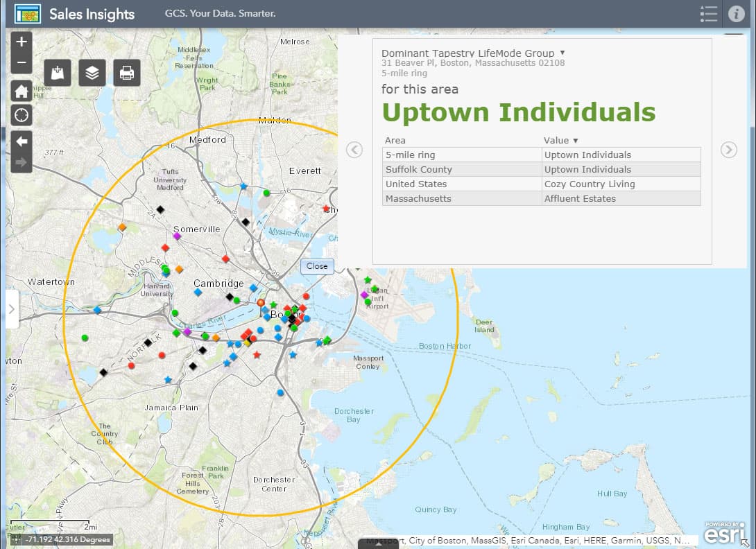The height and width of the screenshot is (549, 756).
Task: Close the infographic popup
Action: (317, 266)
